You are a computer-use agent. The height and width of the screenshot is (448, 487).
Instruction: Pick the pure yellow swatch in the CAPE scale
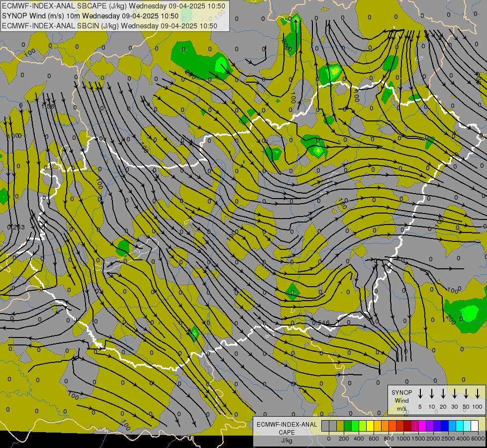coord(370,426)
